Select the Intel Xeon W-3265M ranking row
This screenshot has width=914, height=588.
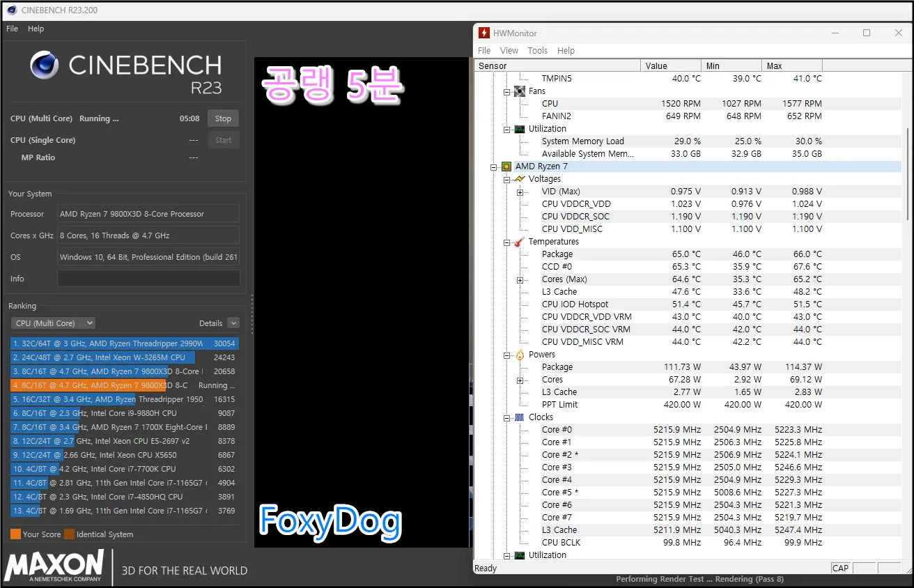(125, 357)
